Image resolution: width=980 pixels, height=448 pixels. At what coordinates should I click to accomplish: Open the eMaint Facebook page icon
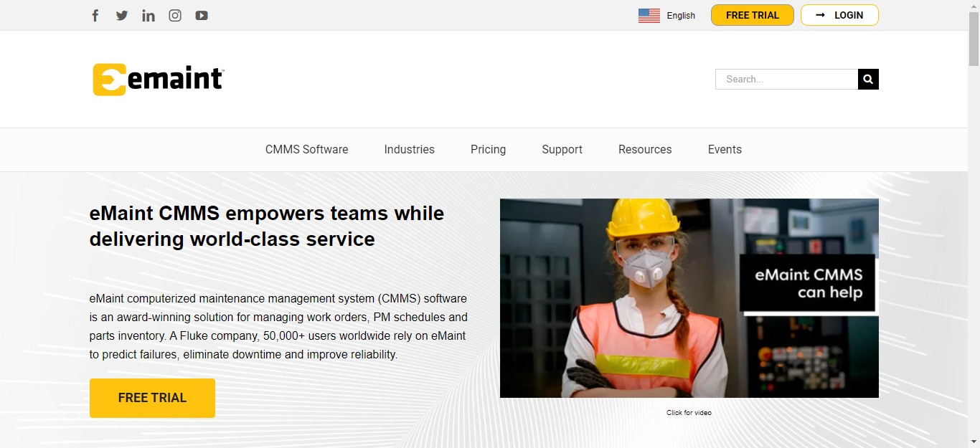95,15
